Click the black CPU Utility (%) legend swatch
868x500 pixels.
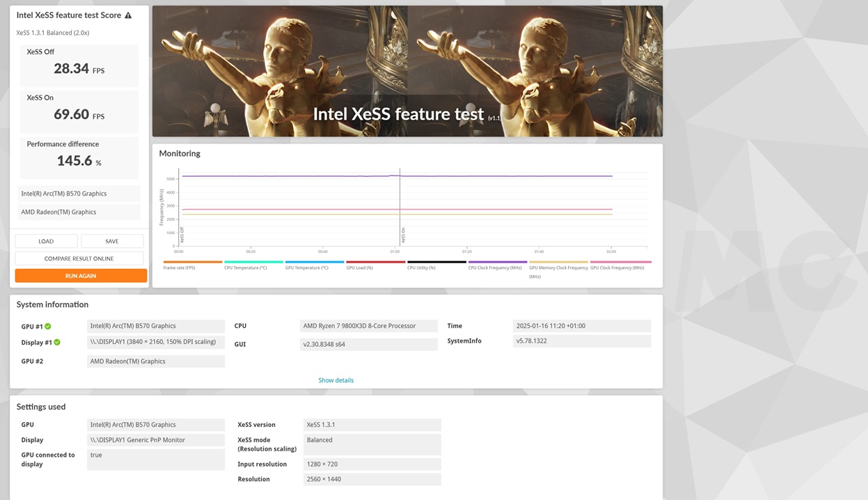coord(436,263)
